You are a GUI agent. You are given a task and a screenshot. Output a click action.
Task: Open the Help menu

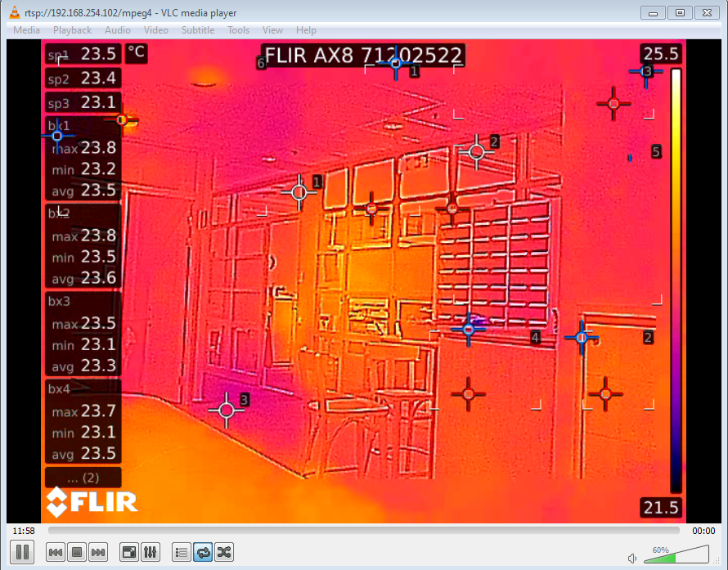306,29
